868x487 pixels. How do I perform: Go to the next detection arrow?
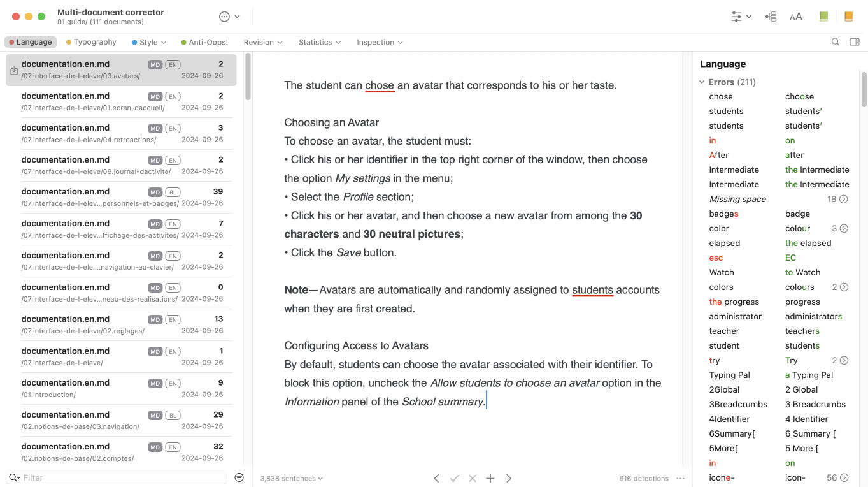(509, 478)
